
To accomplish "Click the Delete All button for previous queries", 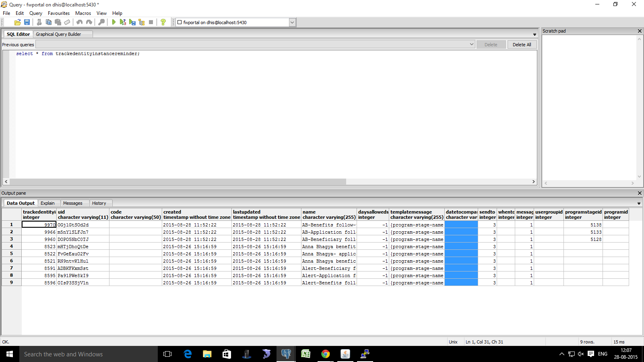I will point(522,45).
